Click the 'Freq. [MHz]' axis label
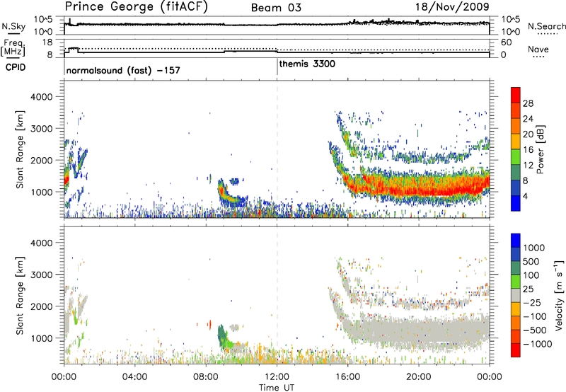 click(x=13, y=47)
